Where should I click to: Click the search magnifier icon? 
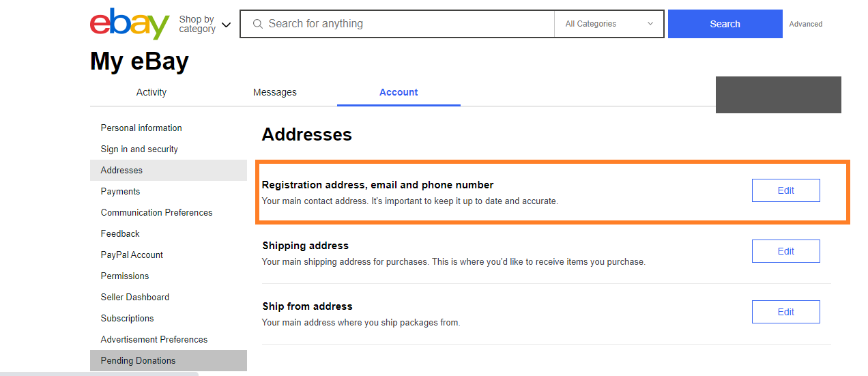pos(257,24)
